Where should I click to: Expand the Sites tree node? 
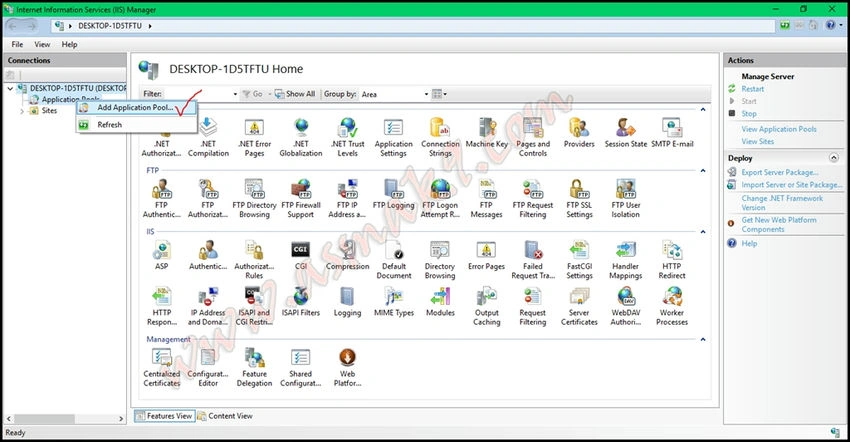(22, 111)
